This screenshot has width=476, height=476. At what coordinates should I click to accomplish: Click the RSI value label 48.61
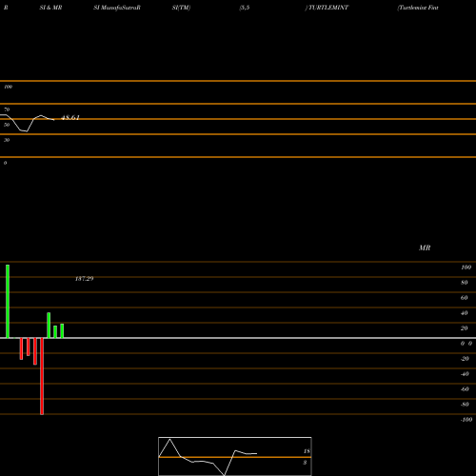coord(70,118)
